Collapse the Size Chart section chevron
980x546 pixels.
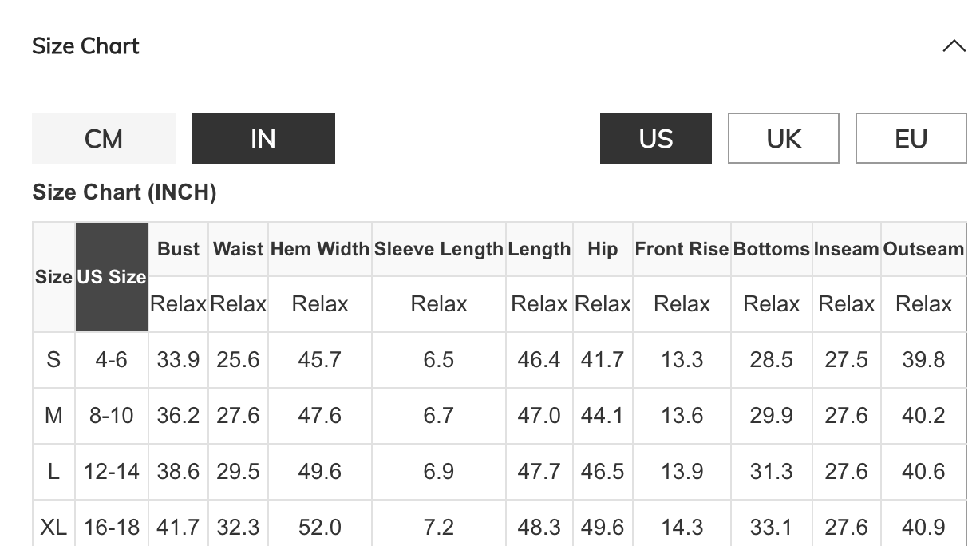pos(954,46)
